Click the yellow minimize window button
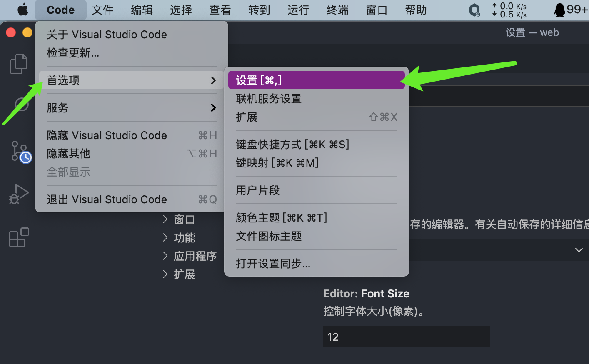Viewport: 589px width, 364px height. [27, 32]
